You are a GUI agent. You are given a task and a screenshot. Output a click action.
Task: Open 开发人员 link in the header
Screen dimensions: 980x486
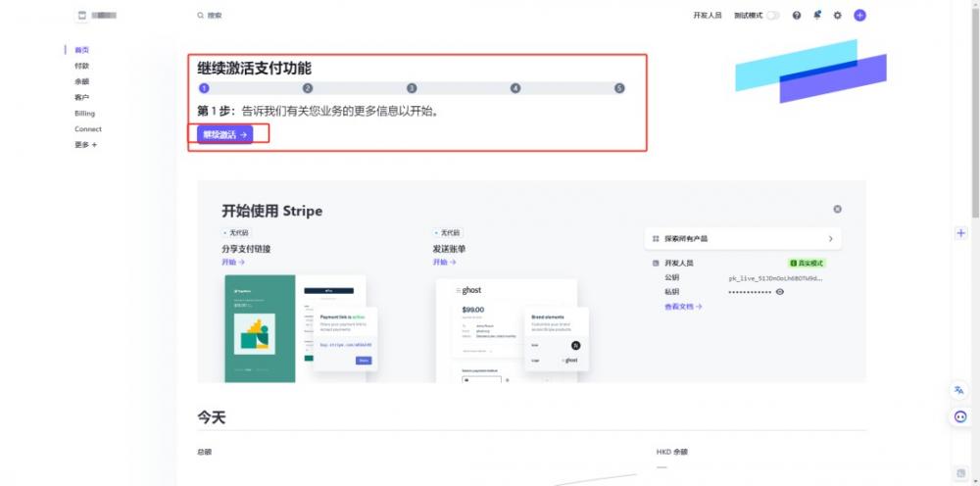[x=708, y=16]
